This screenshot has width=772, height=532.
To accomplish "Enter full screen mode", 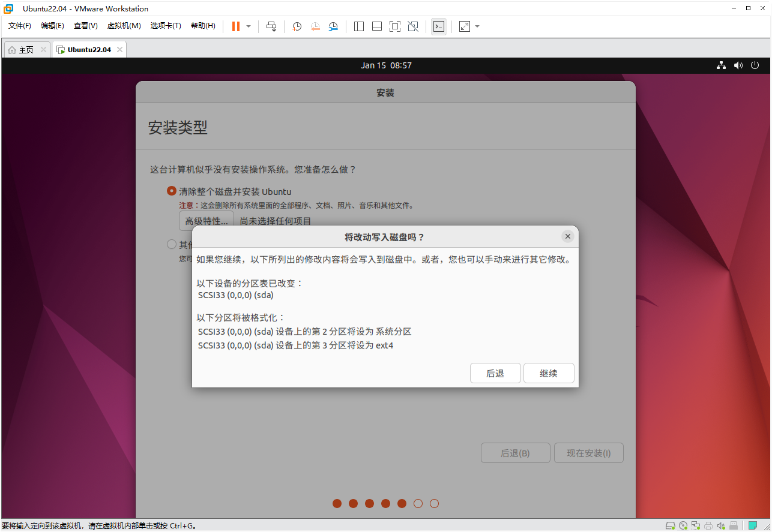I will pyautogui.click(x=395, y=26).
